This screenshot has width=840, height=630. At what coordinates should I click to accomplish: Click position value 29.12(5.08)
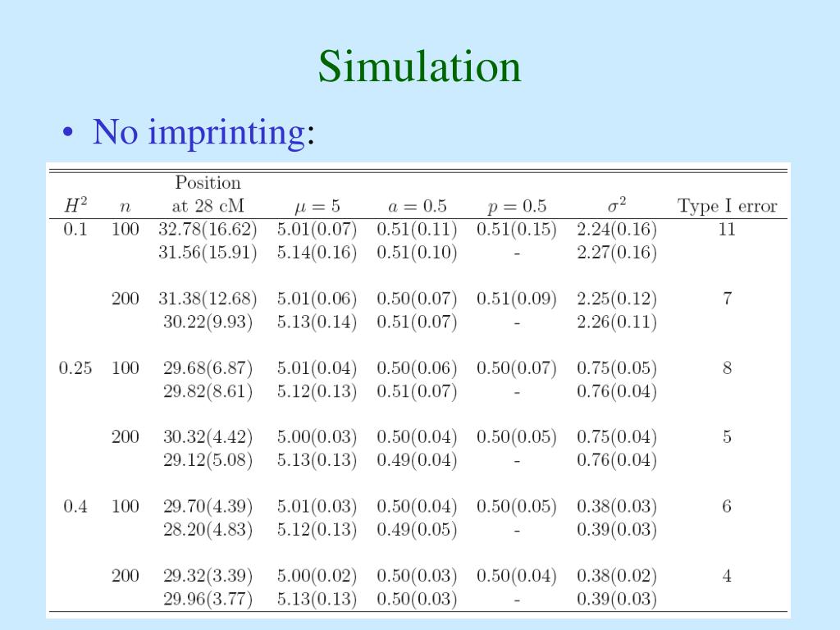coord(208,460)
